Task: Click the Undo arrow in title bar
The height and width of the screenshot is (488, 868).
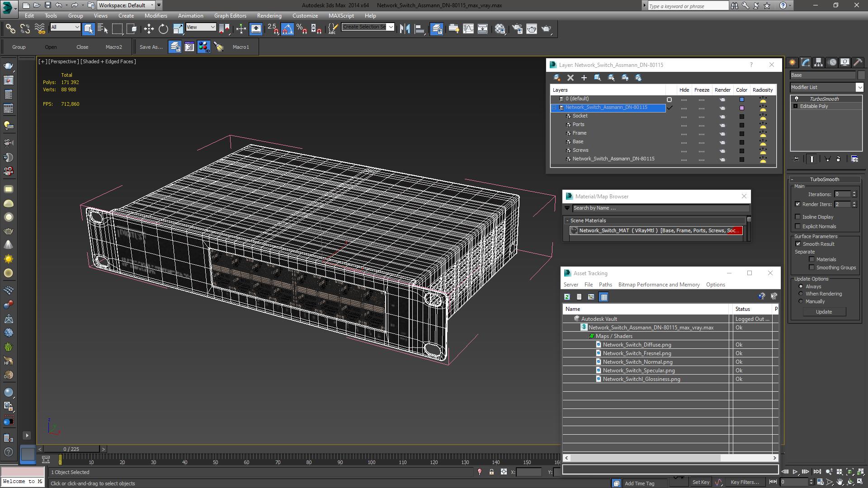Action: pos(58,5)
